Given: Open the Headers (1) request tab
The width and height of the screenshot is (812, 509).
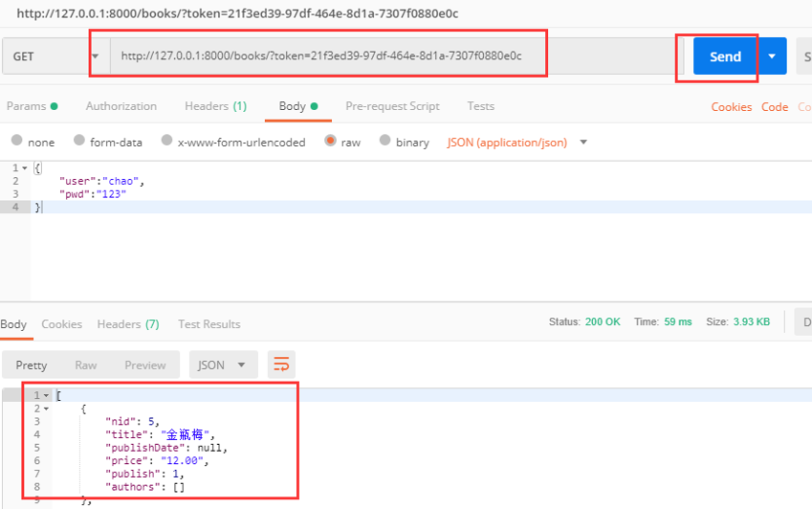Looking at the screenshot, I should coord(215,106).
